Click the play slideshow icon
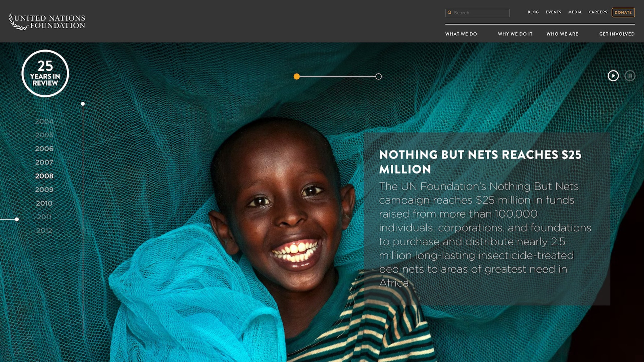The width and height of the screenshot is (644, 362). tap(613, 76)
